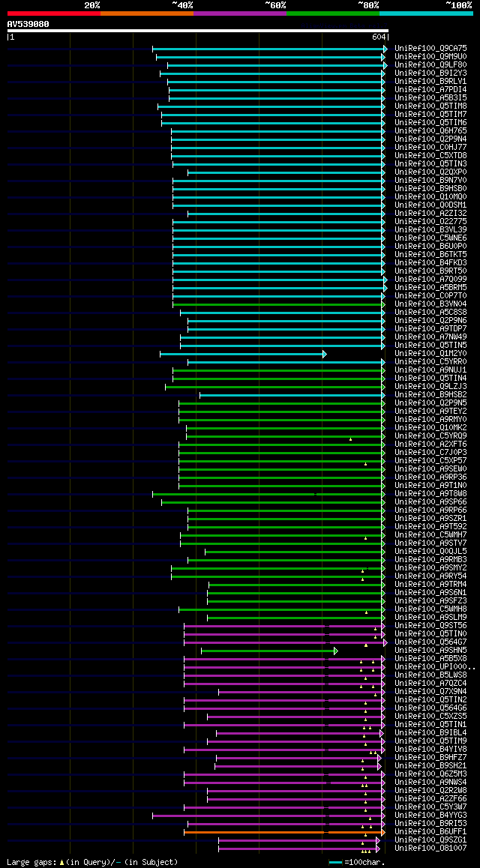Select label UniRef100_O81007
Viewport: 480px width, 868px height.
click(x=430, y=849)
